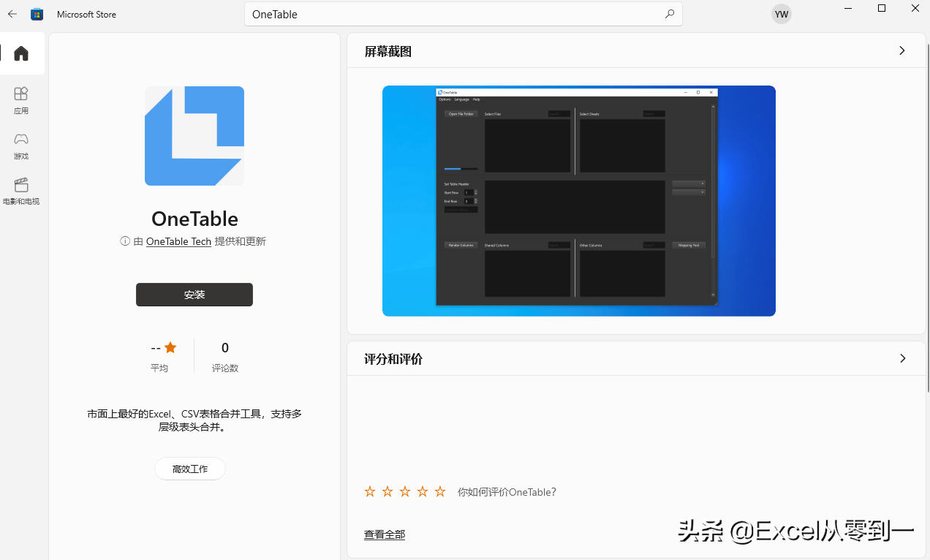Open the 游戏 sidebar section
This screenshot has height=560, width=930.
coord(21,146)
